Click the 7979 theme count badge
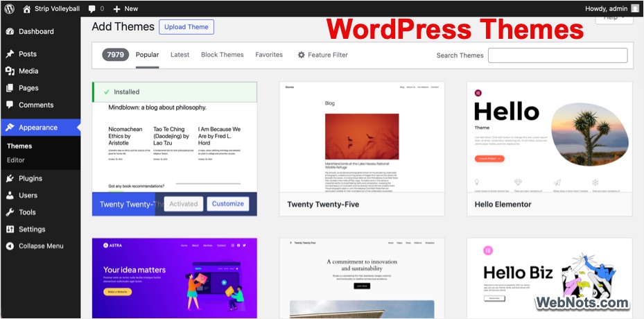The height and width of the screenshot is (319, 644). point(115,55)
